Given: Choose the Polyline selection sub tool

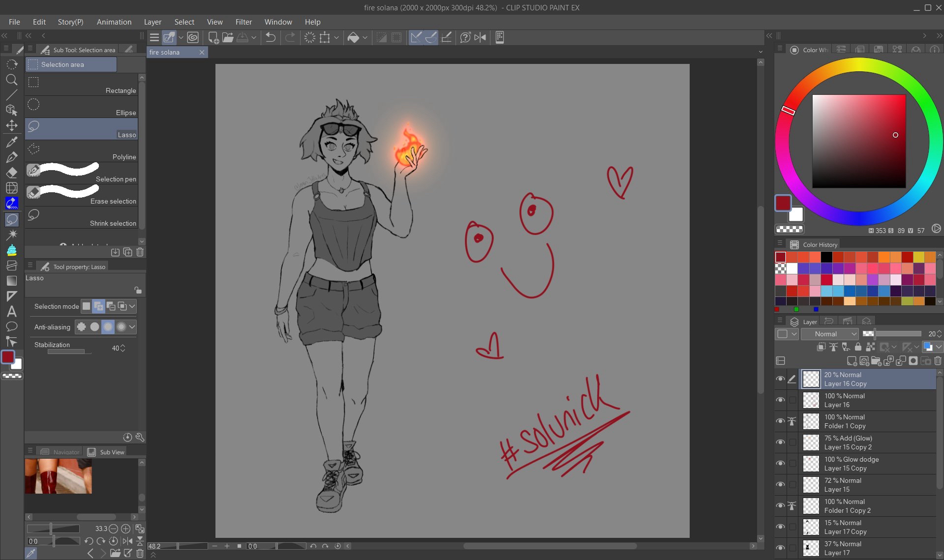Looking at the screenshot, I should pos(82,151).
